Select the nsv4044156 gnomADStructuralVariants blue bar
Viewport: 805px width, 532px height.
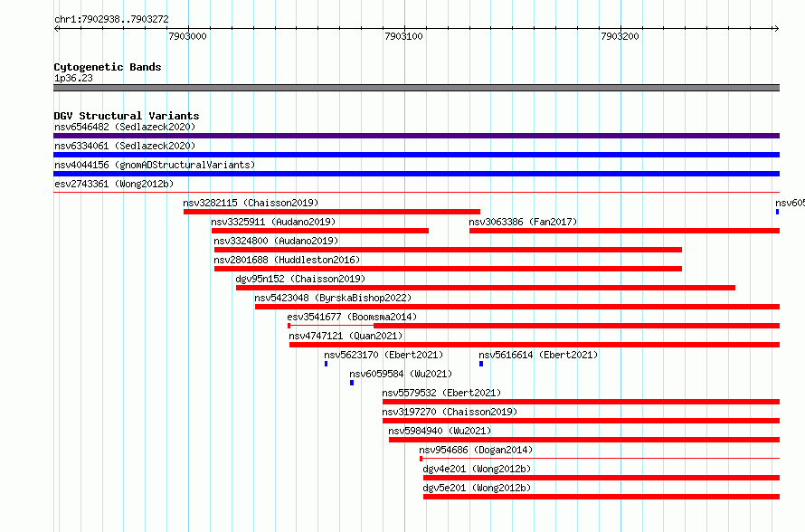point(416,174)
